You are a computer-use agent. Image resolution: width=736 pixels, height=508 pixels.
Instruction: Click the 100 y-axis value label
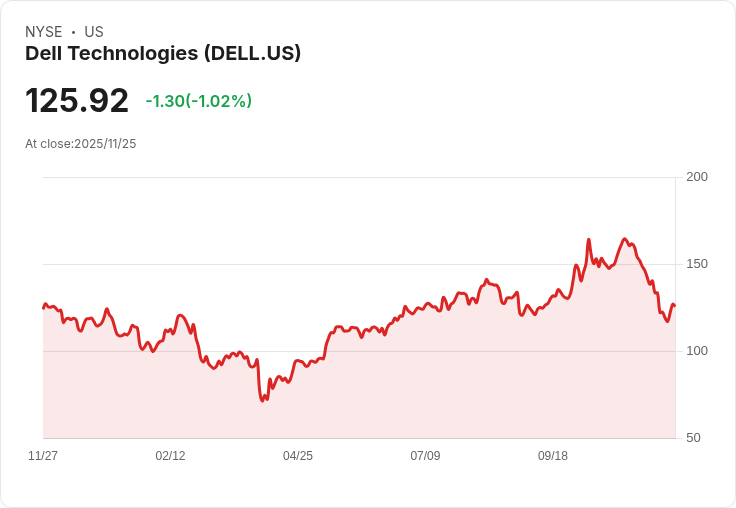(697, 351)
